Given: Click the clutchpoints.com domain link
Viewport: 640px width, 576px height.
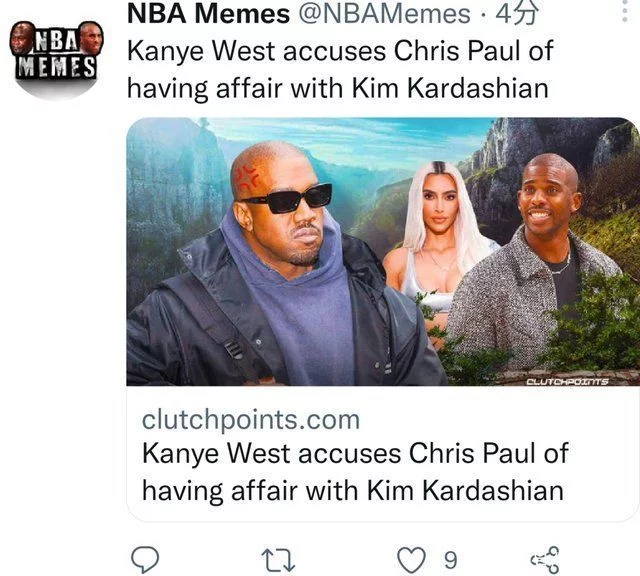Looking at the screenshot, I should click(251, 419).
